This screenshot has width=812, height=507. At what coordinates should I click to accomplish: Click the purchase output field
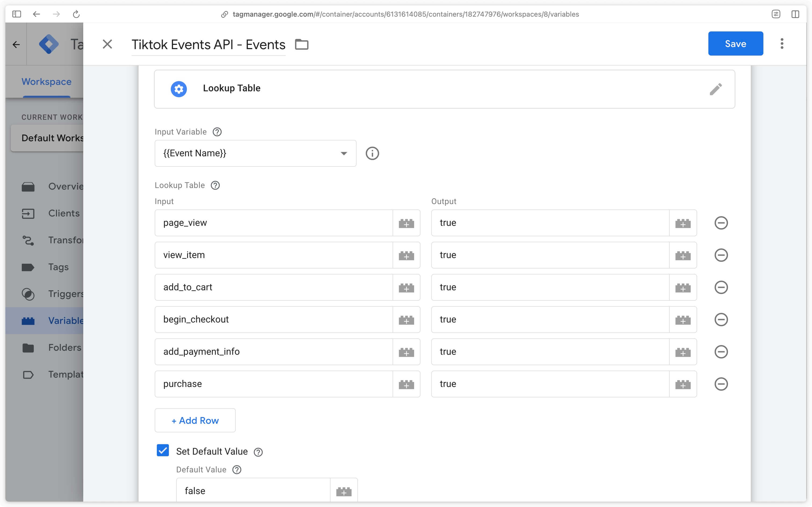tap(550, 384)
